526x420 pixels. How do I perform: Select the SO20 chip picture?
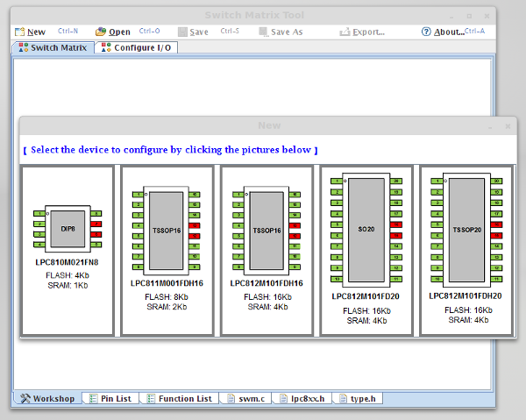pyautogui.click(x=366, y=230)
